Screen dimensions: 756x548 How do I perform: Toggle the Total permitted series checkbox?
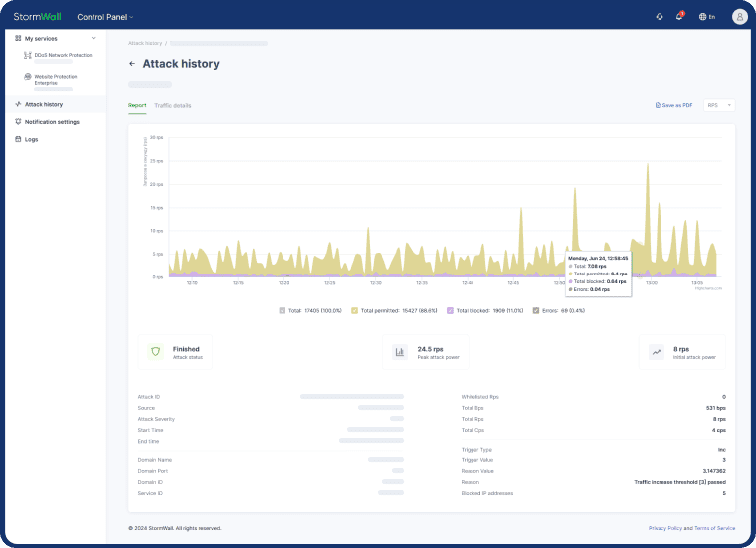pos(355,311)
